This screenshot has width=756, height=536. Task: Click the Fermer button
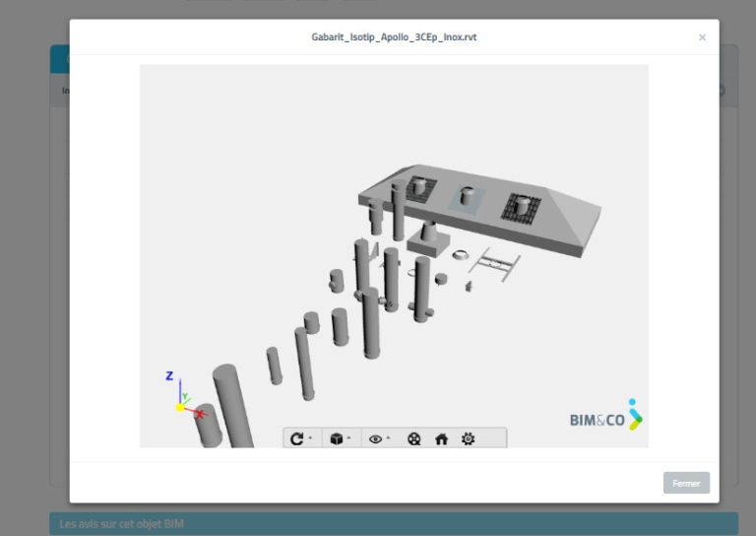[x=686, y=483]
